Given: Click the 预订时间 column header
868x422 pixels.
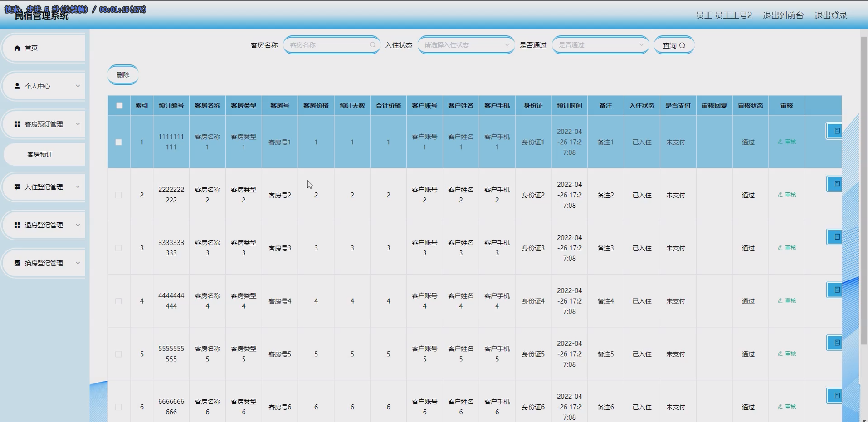Looking at the screenshot, I should pyautogui.click(x=570, y=105).
